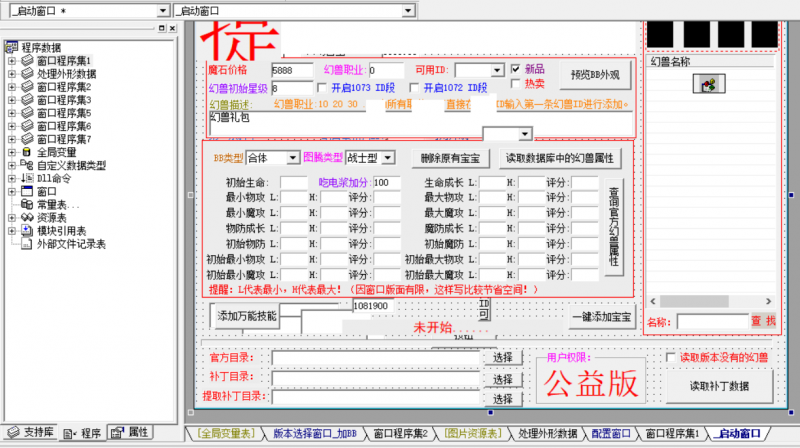Click the 窗口程序集3 icon
This screenshot has height=448, width=800.
[27, 99]
